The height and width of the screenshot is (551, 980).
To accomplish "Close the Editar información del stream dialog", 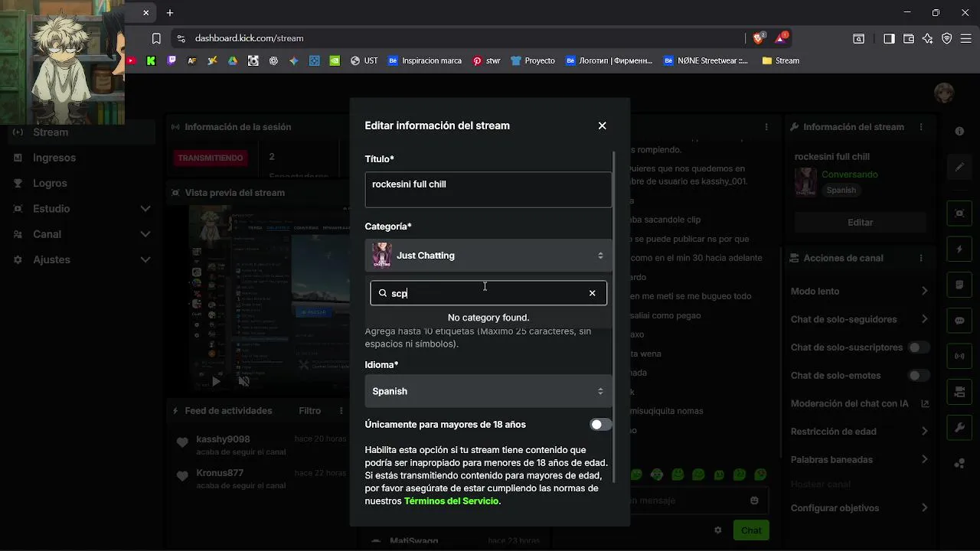I will 602,126.
